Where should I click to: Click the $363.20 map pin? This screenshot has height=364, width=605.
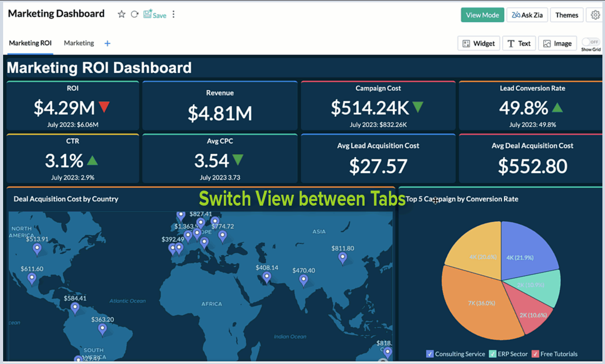(102, 329)
